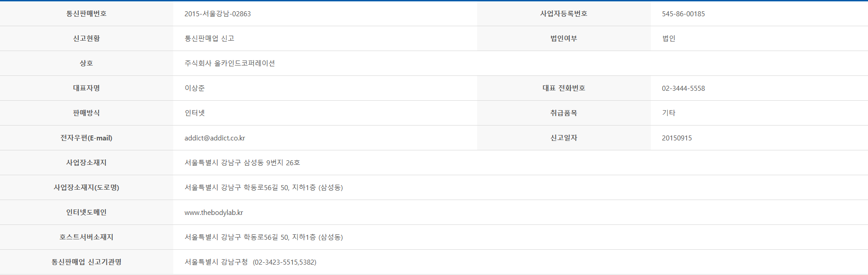
Task: Click the 기타 item value
Action: click(x=669, y=113)
